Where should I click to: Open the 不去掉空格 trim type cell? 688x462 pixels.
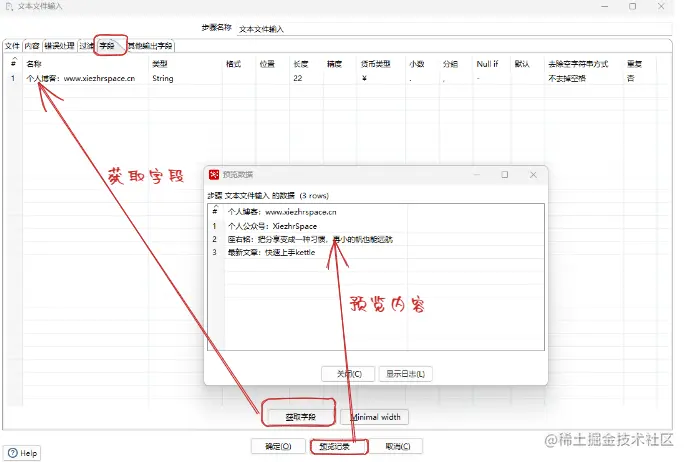584,78
